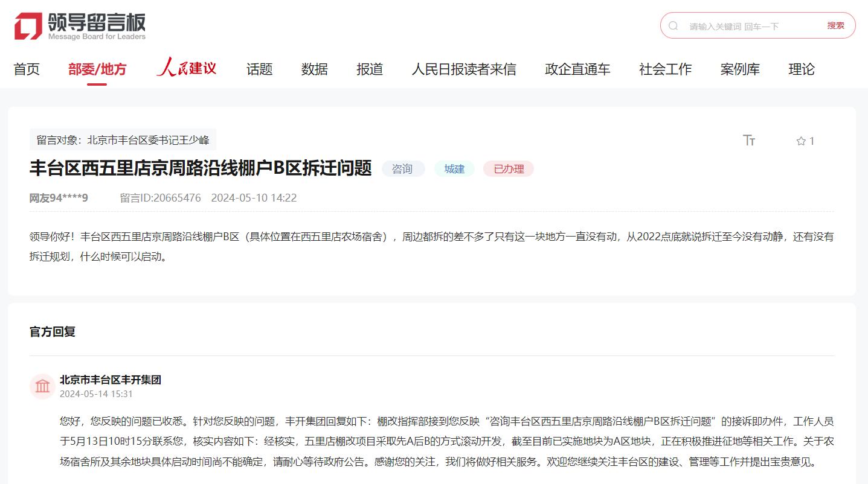This screenshot has width=868, height=484.
Task: Open the 人民建议 calligraphy logo tab
Action: 186,68
